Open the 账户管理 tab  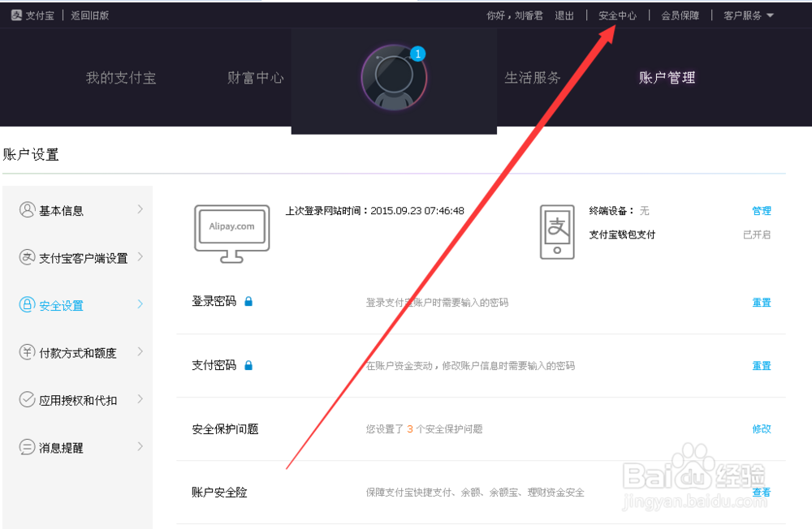pyautogui.click(x=667, y=78)
